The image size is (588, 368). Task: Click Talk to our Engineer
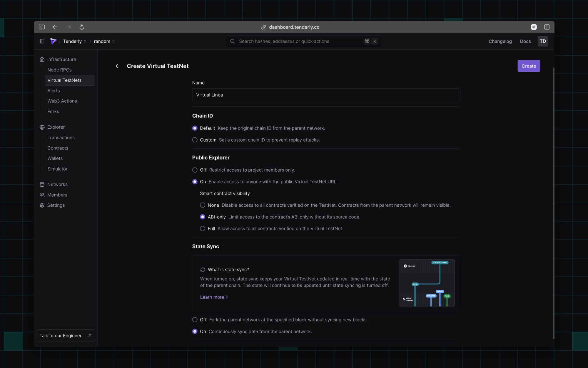(65, 335)
